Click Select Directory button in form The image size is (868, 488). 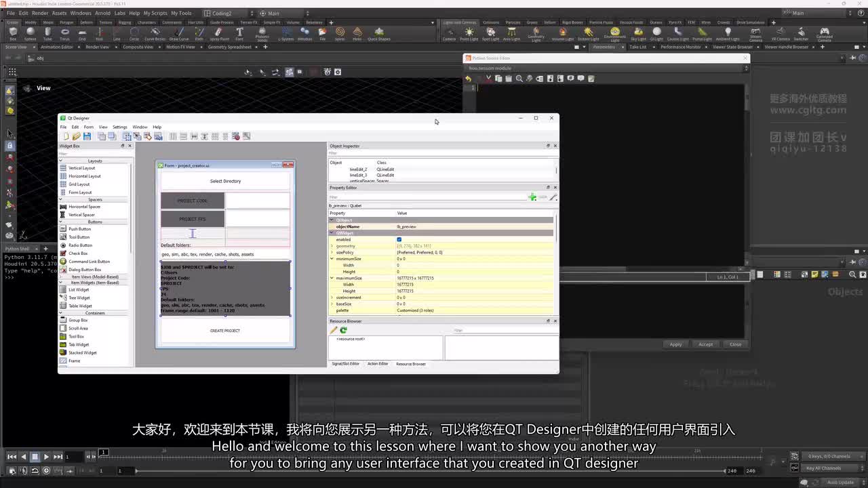(225, 181)
